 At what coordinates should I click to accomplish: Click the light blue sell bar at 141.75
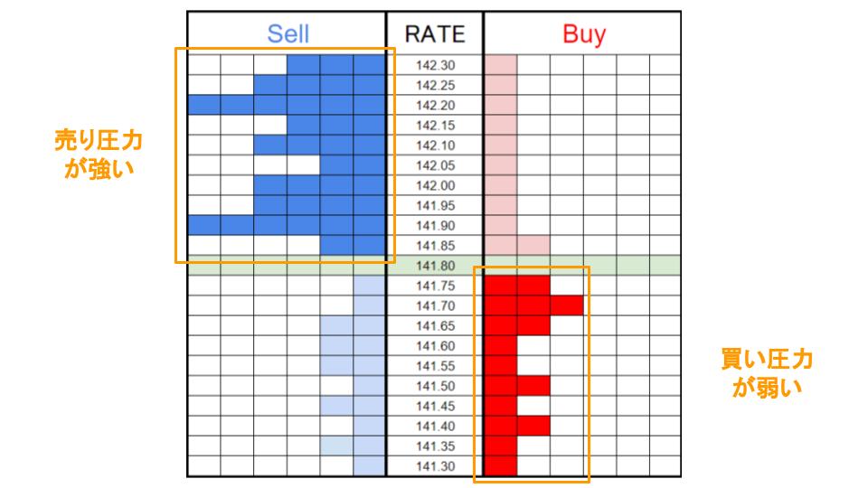(x=369, y=286)
